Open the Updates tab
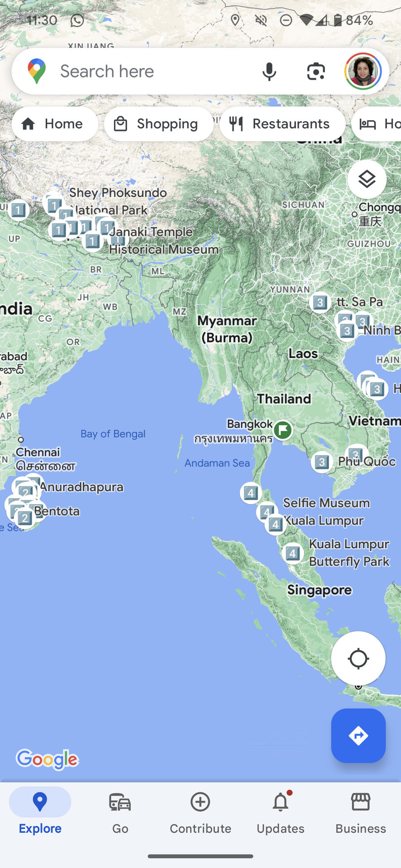The image size is (401, 868). (x=281, y=813)
